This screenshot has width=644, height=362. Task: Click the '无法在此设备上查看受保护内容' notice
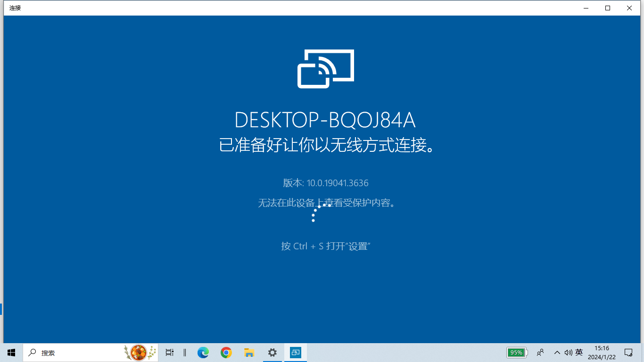click(326, 203)
